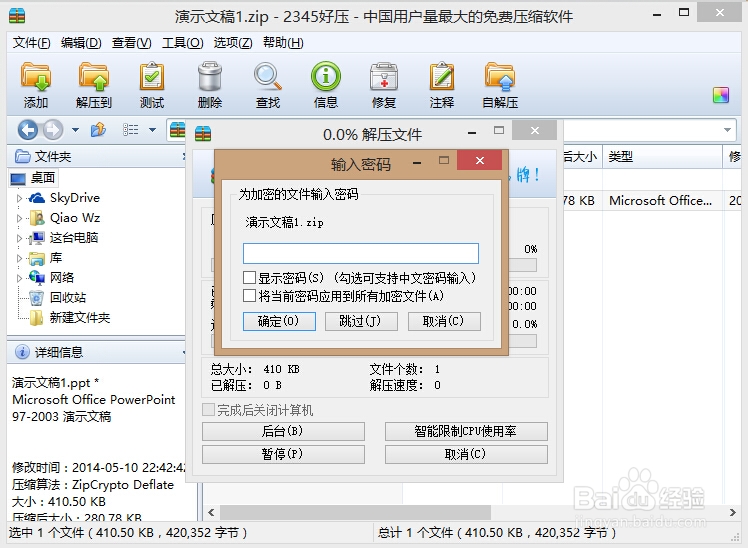The height and width of the screenshot is (548, 748).
Task: Click the Microsoft Office... type cell
Action: coord(660,200)
